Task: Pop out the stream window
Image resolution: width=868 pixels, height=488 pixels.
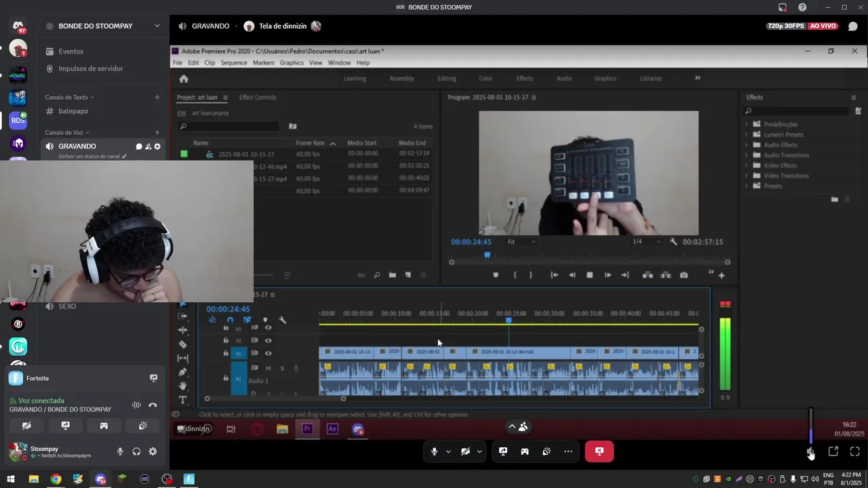Action: click(x=833, y=451)
